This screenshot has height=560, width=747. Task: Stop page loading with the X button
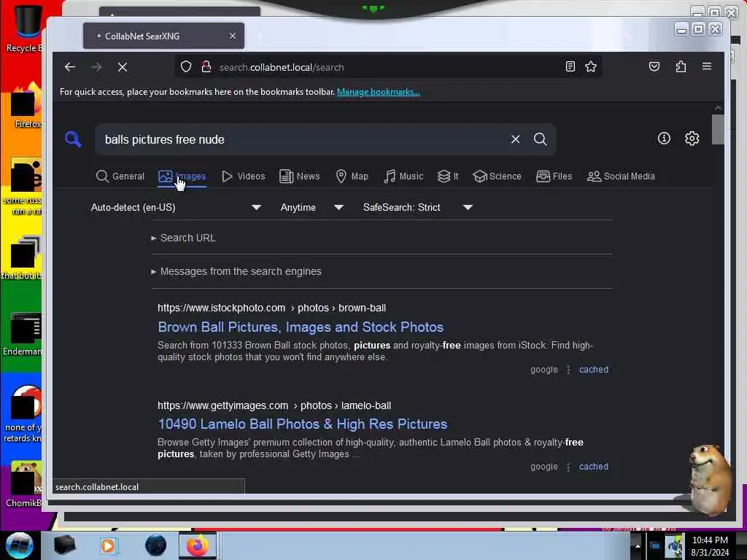[x=123, y=67]
